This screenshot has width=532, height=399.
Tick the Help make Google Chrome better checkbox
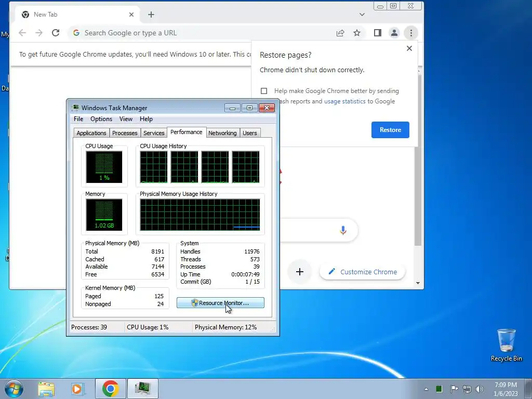pos(264,91)
